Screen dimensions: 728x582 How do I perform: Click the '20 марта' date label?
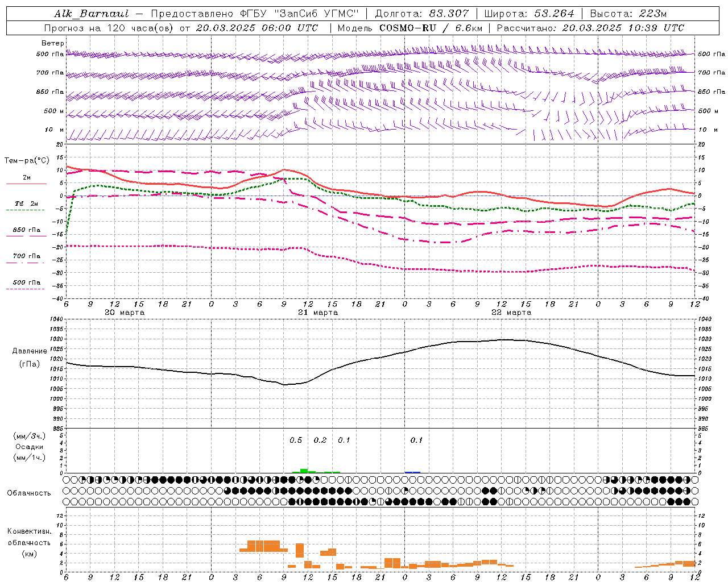(125, 313)
